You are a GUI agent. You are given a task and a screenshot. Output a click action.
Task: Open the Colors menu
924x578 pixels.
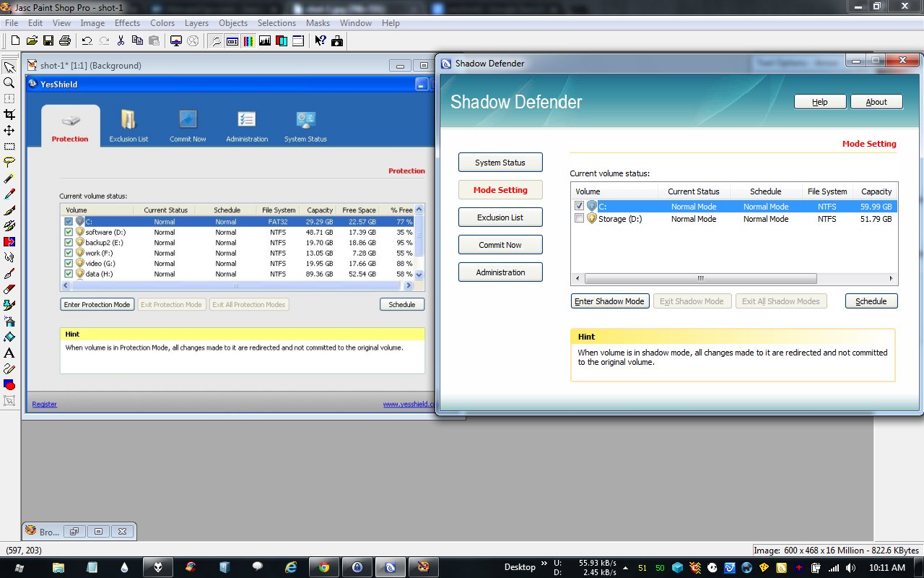point(162,23)
